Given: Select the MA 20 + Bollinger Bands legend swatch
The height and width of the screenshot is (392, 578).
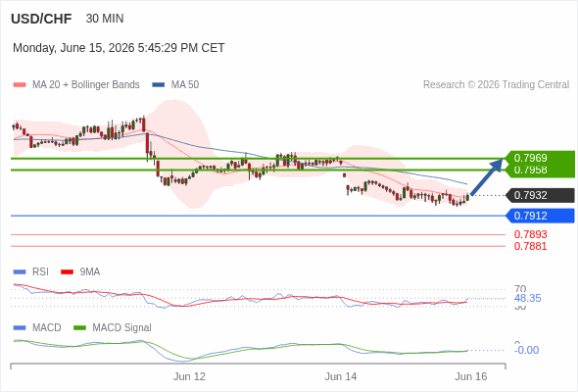Looking at the screenshot, I should 20,85.
